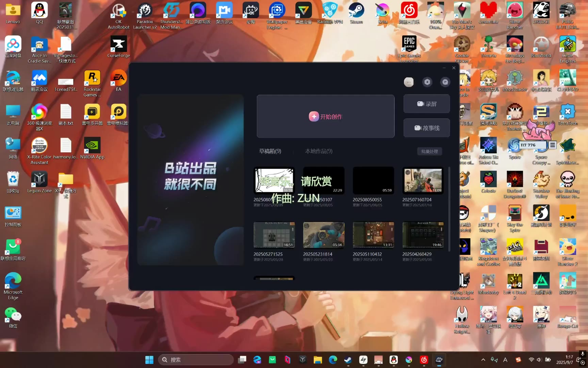588x368 pixels.
Task: Open the taskbar clock showing 1:17
Action: point(565,360)
